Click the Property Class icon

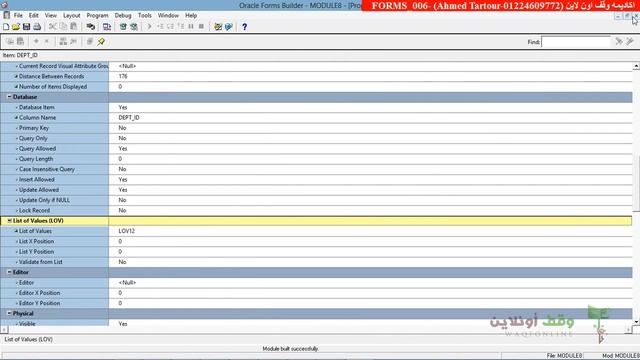(63, 42)
